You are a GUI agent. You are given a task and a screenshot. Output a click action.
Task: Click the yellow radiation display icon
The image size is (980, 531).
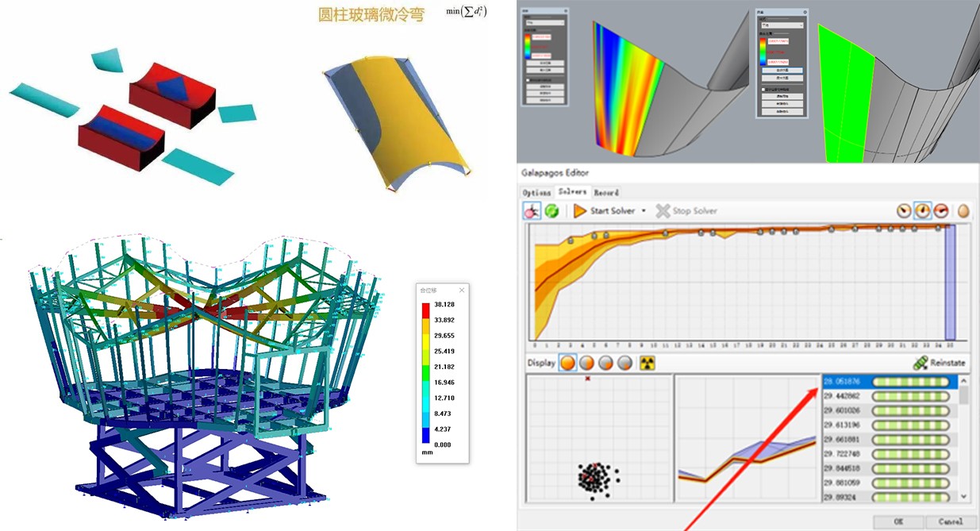(648, 364)
